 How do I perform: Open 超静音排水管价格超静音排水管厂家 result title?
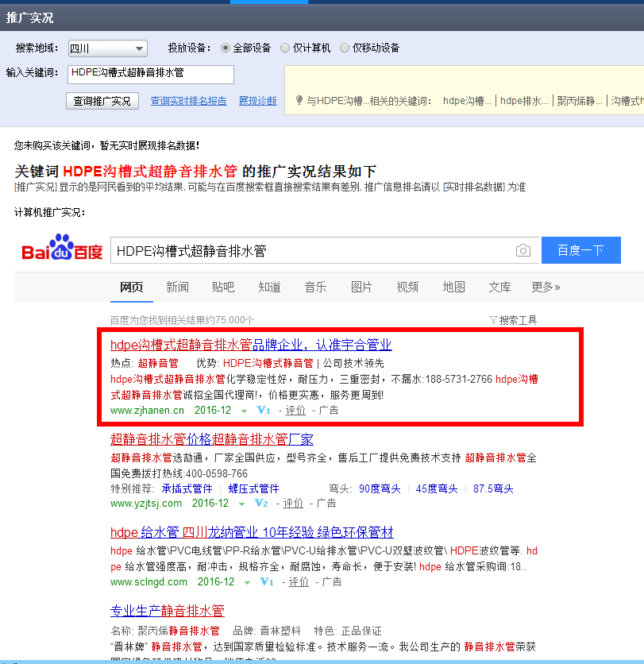(212, 439)
